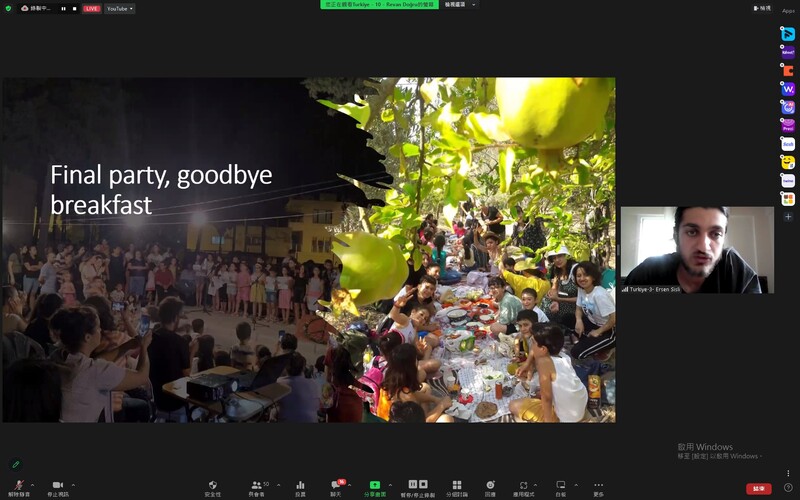
Task: Open the Kahoot app in the sidebar
Action: [x=788, y=53]
